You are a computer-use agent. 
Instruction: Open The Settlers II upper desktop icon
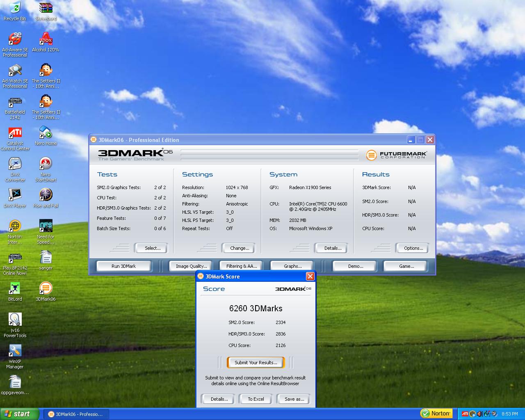pyautogui.click(x=46, y=76)
